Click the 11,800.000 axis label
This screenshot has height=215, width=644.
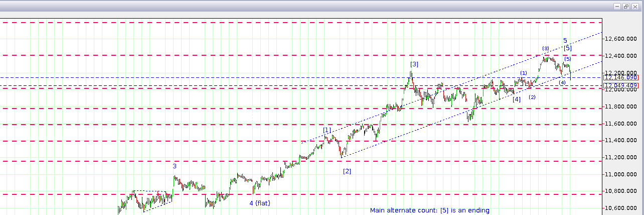point(621,107)
